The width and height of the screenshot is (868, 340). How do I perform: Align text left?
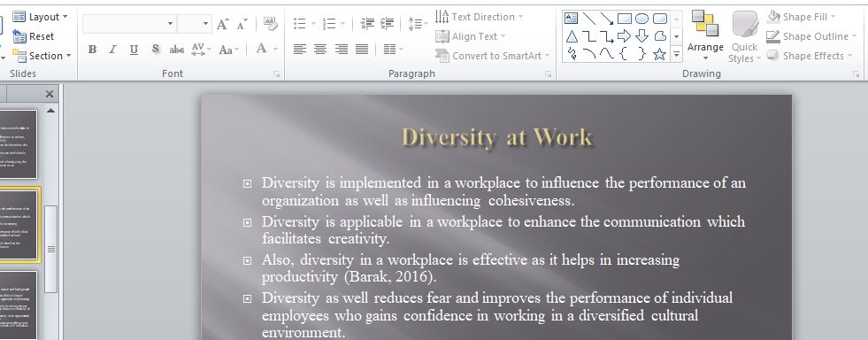tap(299, 50)
